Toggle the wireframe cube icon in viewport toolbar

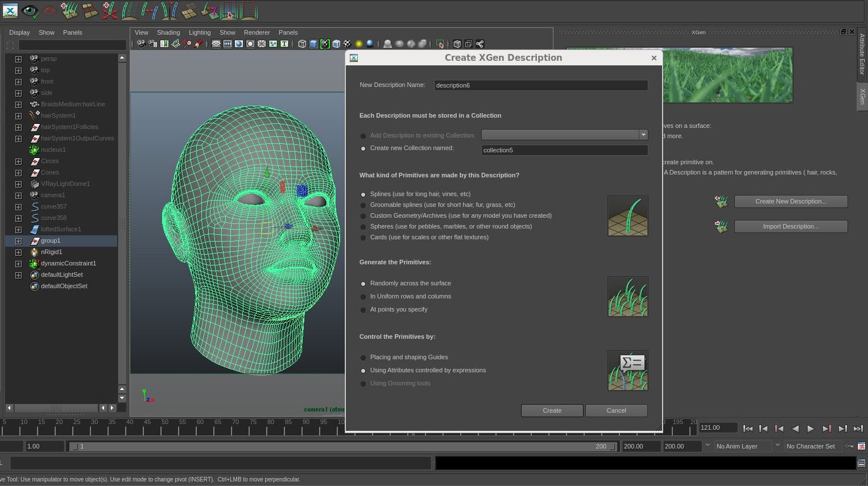click(302, 44)
